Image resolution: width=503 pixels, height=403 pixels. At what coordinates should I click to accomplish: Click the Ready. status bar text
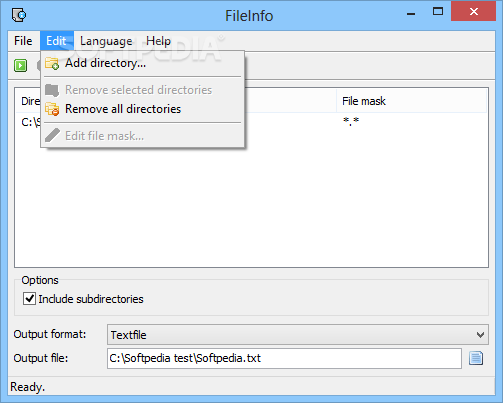point(27,387)
